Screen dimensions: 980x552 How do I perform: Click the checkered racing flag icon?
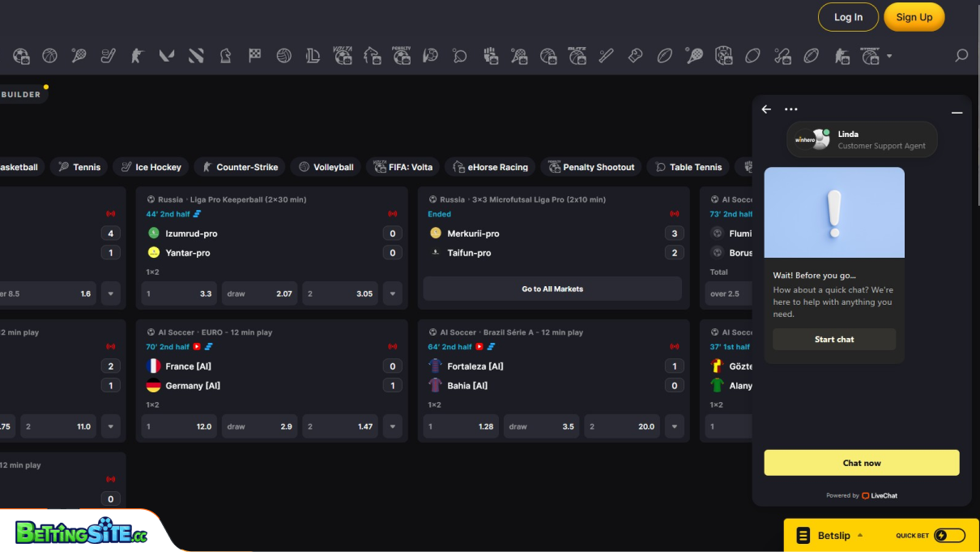tap(254, 56)
